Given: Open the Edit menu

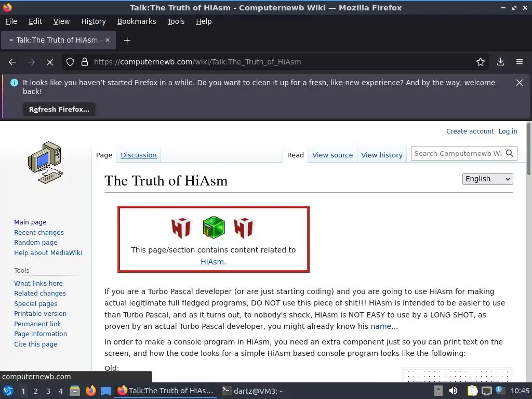Looking at the screenshot, I should coord(35,21).
